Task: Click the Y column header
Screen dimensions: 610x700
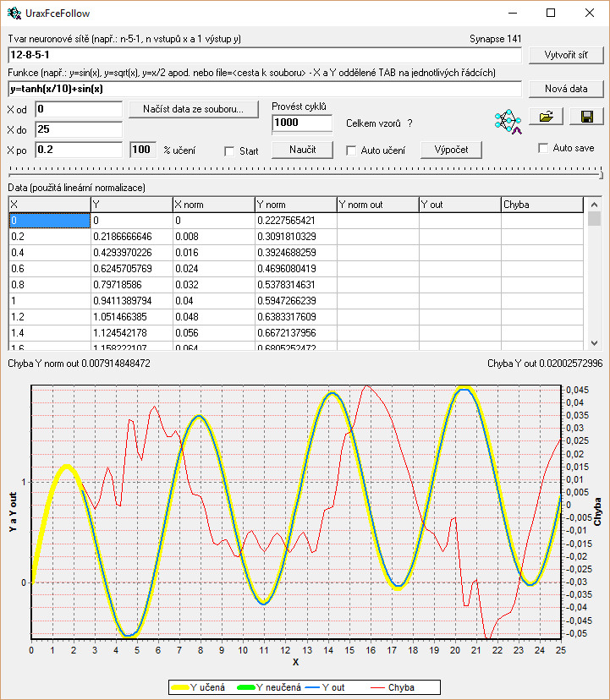Action: coord(132,205)
